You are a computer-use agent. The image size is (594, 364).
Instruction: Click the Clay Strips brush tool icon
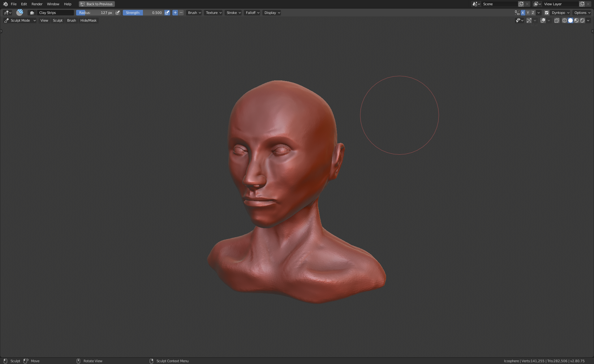[x=19, y=12]
